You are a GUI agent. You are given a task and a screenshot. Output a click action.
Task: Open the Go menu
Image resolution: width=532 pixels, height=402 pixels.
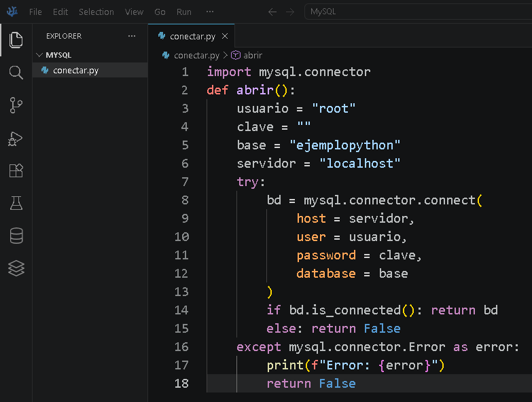pyautogui.click(x=160, y=12)
